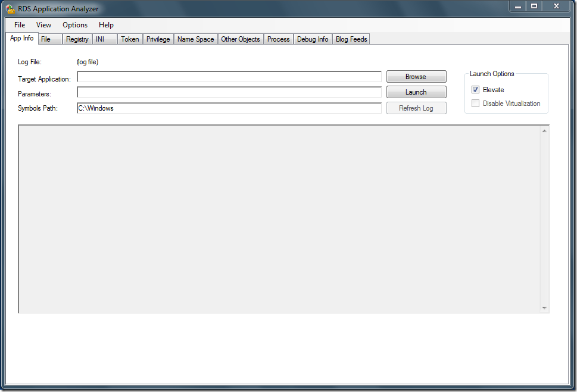Switch to the Name Space tab

click(195, 39)
